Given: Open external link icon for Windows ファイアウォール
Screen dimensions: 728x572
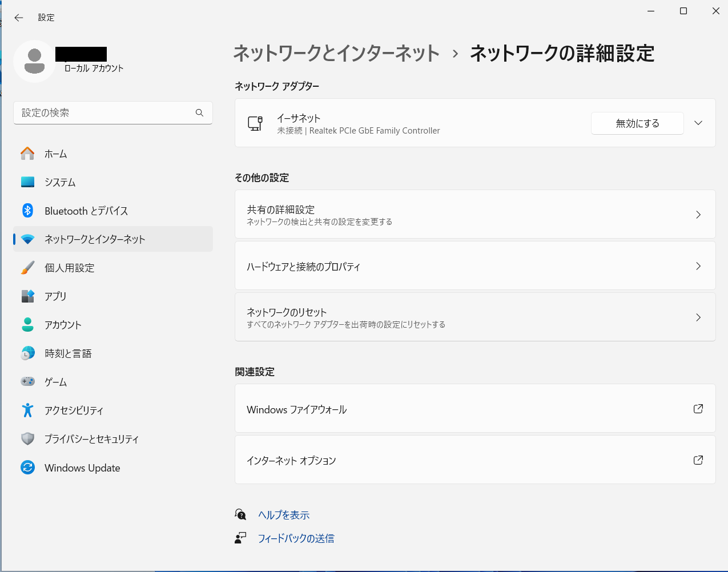Looking at the screenshot, I should tap(698, 409).
